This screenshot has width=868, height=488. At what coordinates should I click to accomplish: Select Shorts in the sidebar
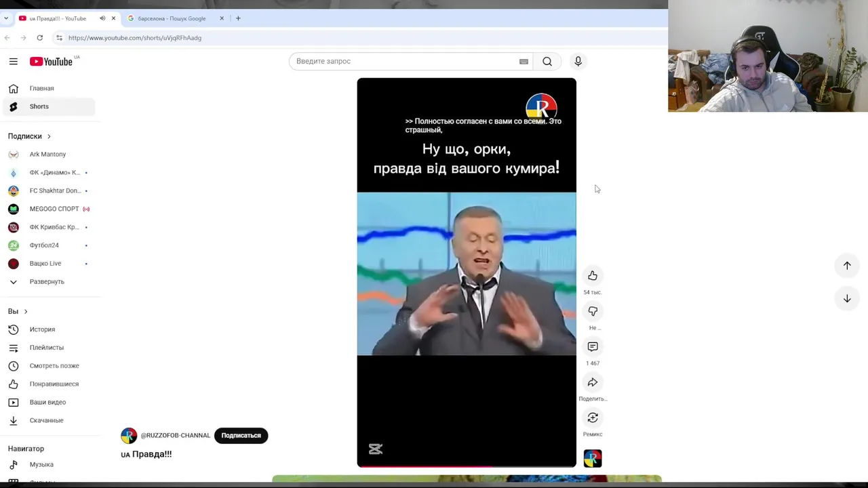point(49,106)
